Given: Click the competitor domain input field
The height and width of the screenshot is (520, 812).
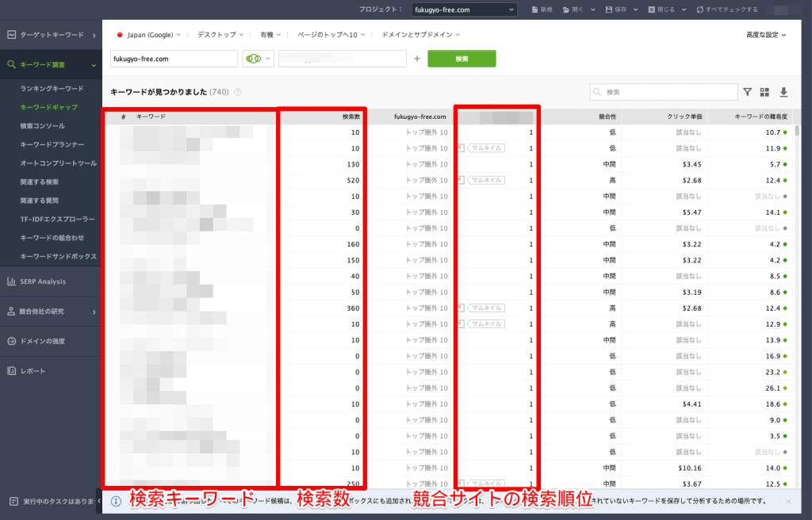Looking at the screenshot, I should tap(343, 59).
